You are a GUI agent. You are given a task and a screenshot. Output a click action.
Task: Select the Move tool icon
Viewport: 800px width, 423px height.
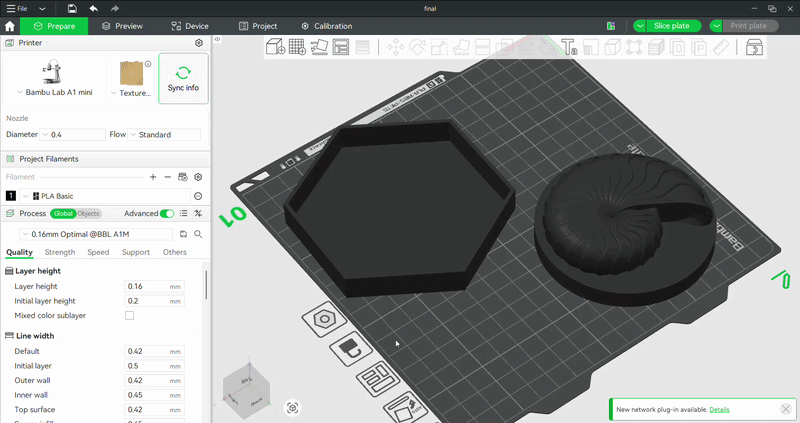(x=395, y=47)
